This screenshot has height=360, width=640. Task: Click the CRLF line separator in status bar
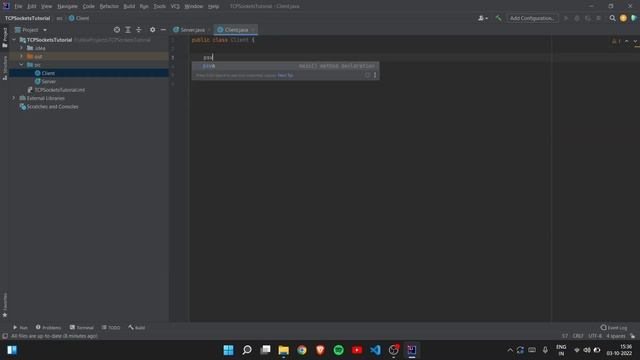click(x=578, y=336)
